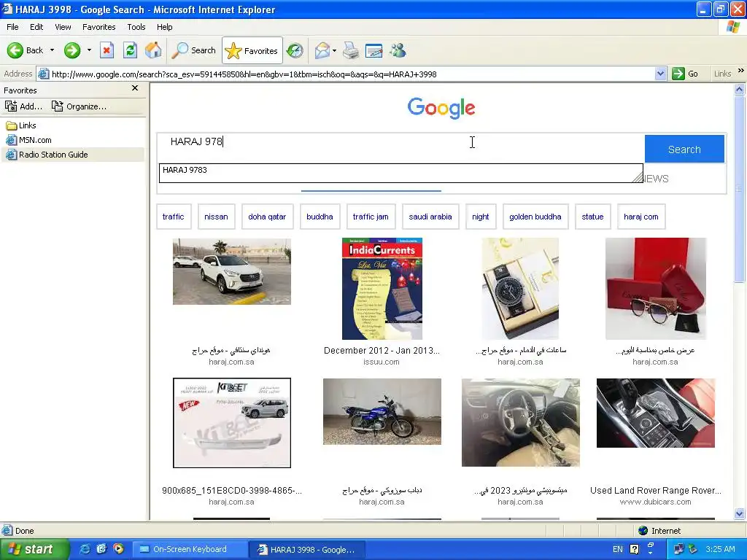Open the sunglasses with red case image
Image resolution: width=747 pixels, height=560 pixels.
click(x=656, y=289)
